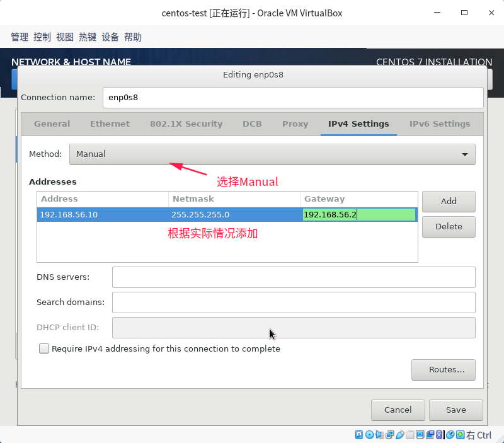Focus the Connection name field
Screen dimensions: 504x443
click(x=293, y=98)
